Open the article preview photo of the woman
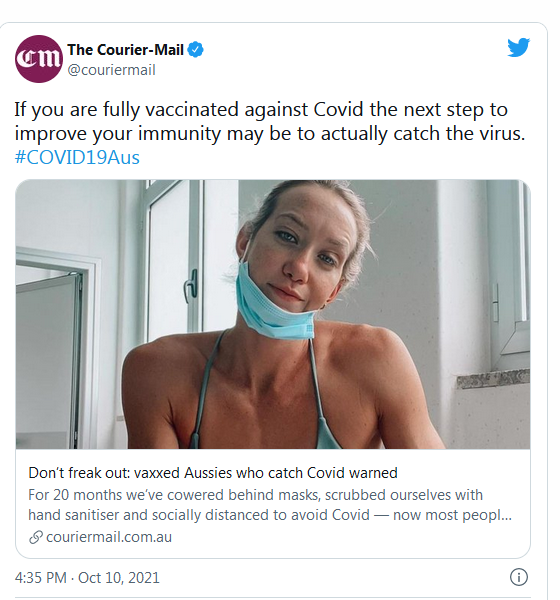The width and height of the screenshot is (560, 600). click(273, 314)
